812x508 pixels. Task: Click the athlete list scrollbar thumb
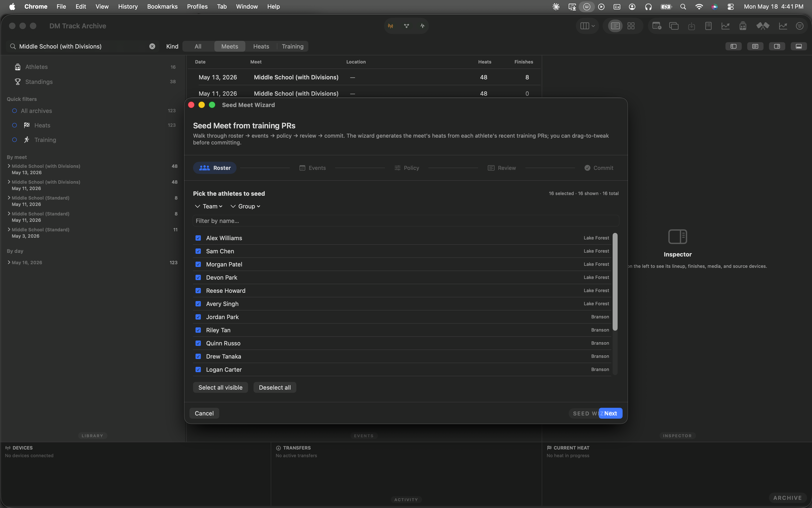(x=615, y=281)
